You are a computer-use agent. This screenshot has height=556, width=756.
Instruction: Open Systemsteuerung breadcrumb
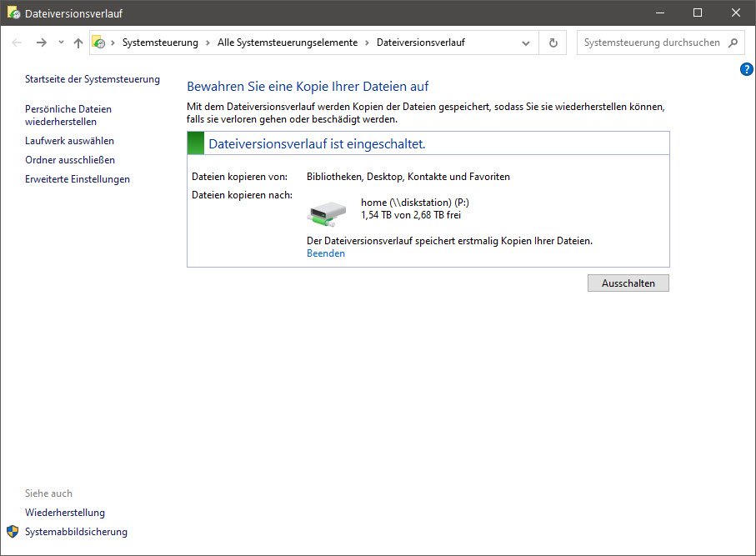[160, 43]
